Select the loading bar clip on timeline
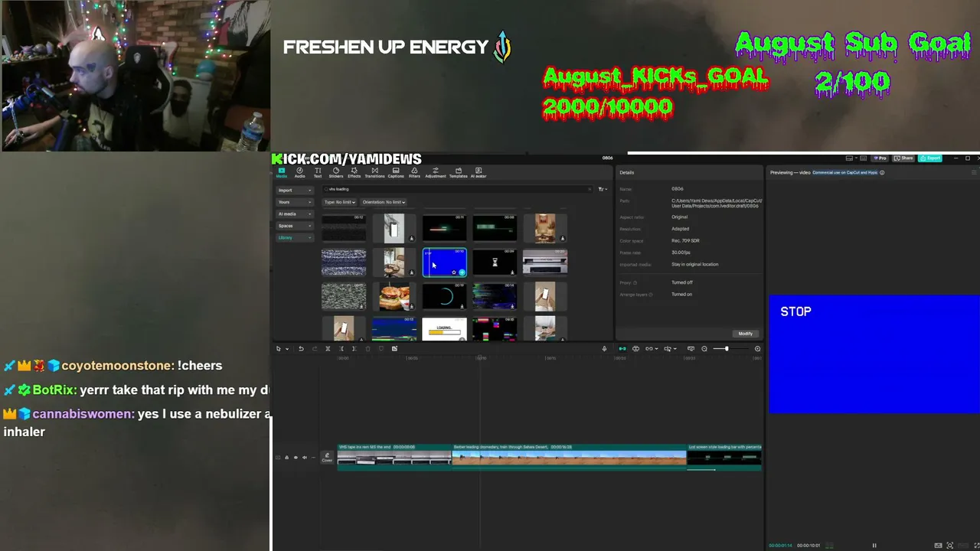Viewport: 980px width, 551px height. pyautogui.click(x=724, y=456)
